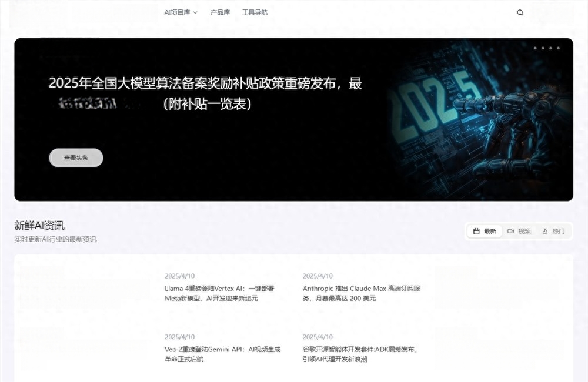This screenshot has height=382, width=588.
Task: Click the date above the Llama 4 article
Action: coord(179,276)
